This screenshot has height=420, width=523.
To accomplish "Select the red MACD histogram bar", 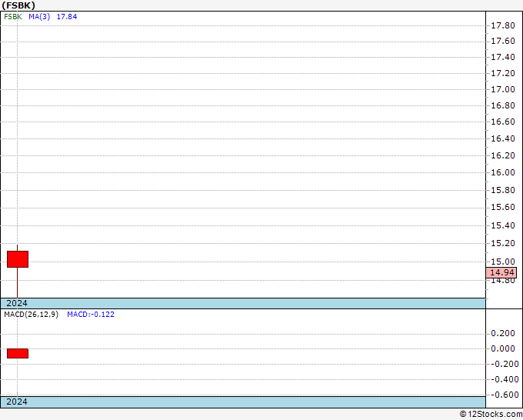I will [x=18, y=354].
